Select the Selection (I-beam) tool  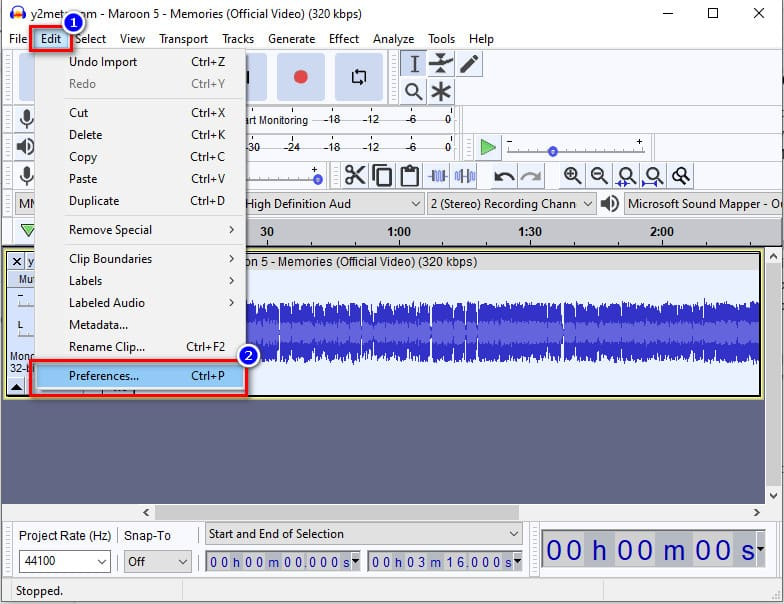tap(414, 64)
